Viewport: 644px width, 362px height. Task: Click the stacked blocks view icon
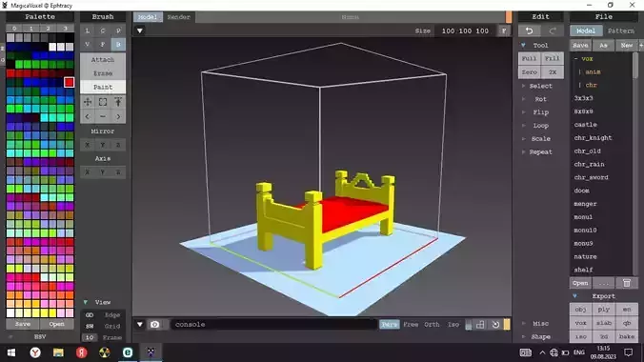pos(480,325)
